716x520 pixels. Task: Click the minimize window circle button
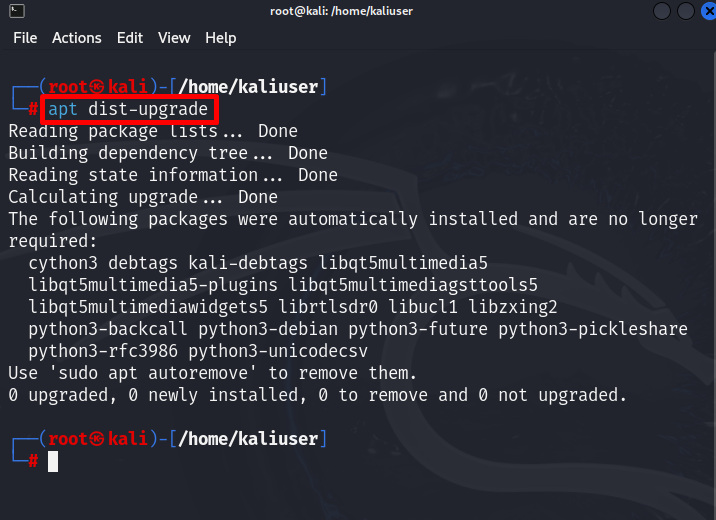(x=662, y=11)
